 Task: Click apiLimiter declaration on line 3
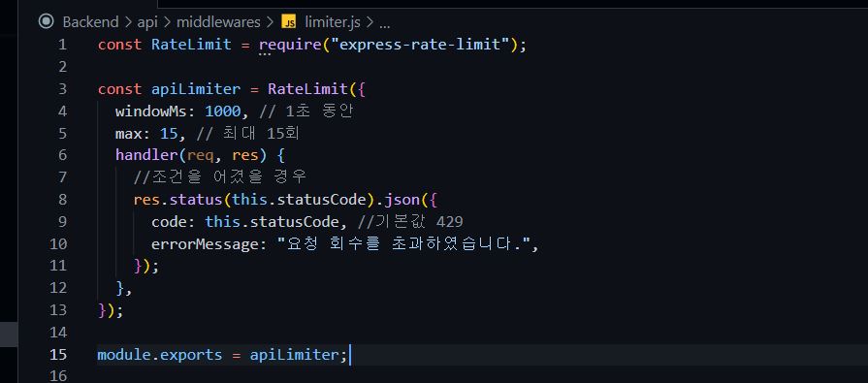pyautogui.click(x=195, y=88)
